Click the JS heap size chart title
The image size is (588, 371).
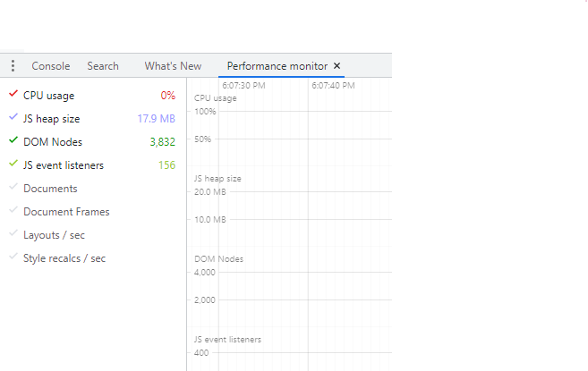click(x=217, y=179)
